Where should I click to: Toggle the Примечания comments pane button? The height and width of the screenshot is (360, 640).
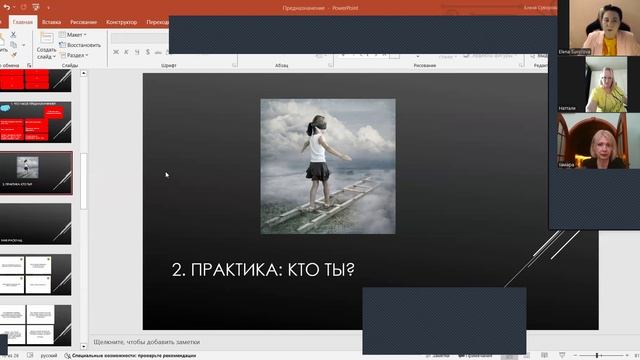(475, 356)
